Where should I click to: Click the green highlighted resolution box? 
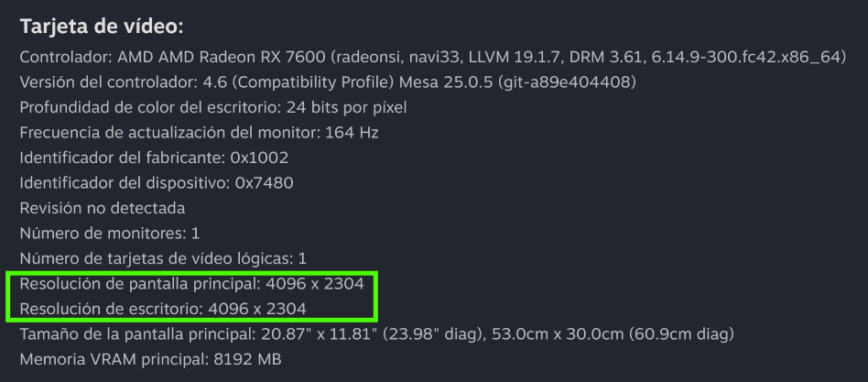click(x=191, y=296)
